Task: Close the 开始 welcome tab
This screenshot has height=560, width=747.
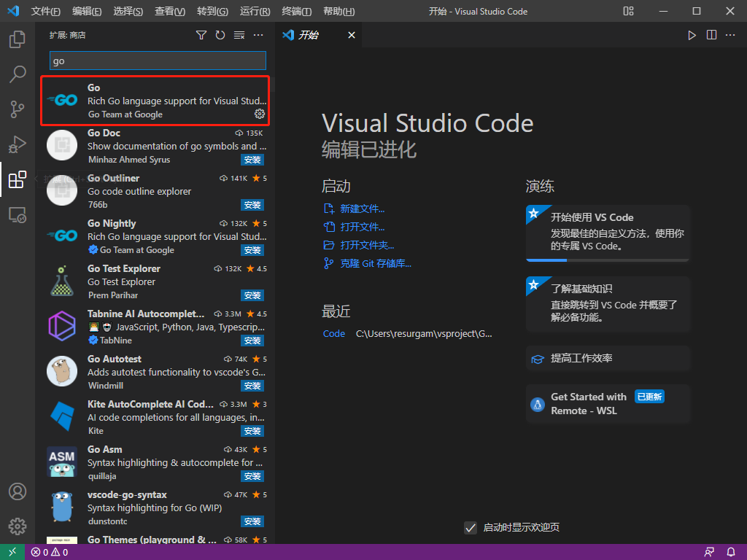Action: (352, 35)
